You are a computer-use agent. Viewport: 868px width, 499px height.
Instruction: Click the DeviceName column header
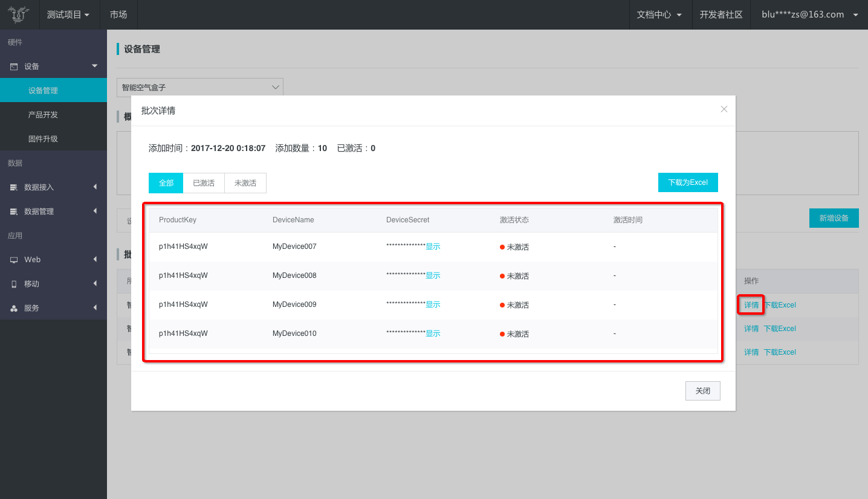tap(293, 220)
